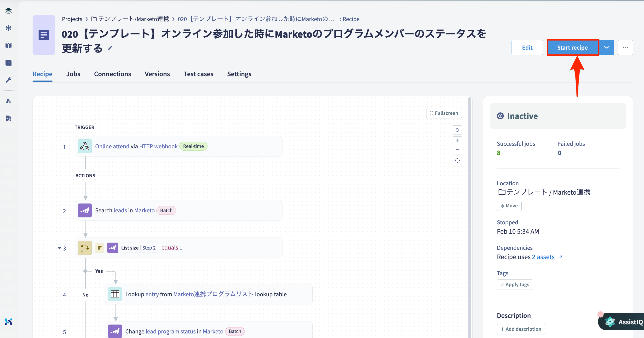Click the IF condition branch icon in step 3
The image size is (644, 338).
point(85,248)
